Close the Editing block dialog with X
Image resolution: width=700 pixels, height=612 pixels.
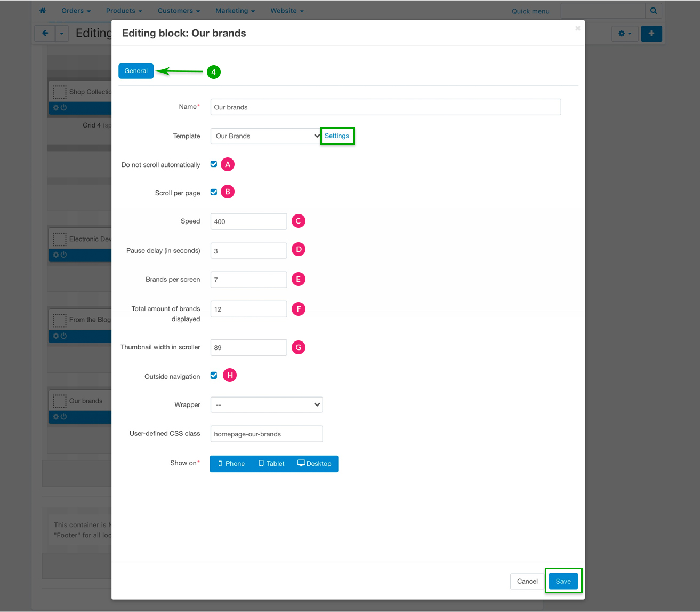577,28
